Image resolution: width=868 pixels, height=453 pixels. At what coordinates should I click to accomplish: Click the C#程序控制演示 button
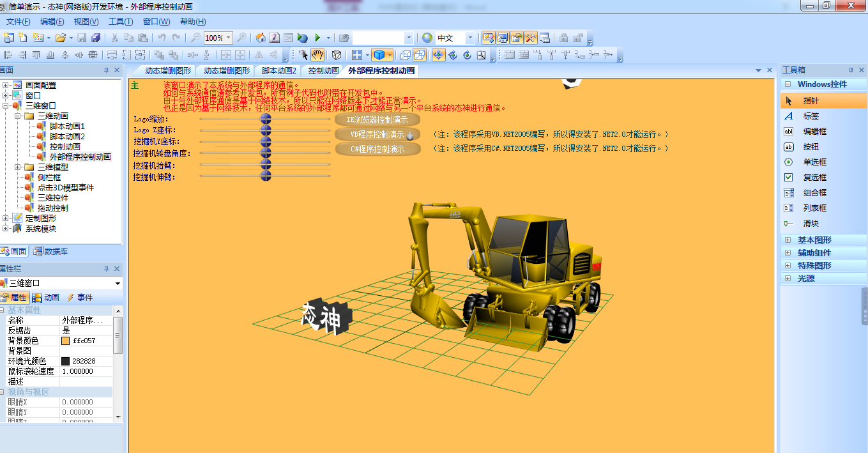pos(377,149)
